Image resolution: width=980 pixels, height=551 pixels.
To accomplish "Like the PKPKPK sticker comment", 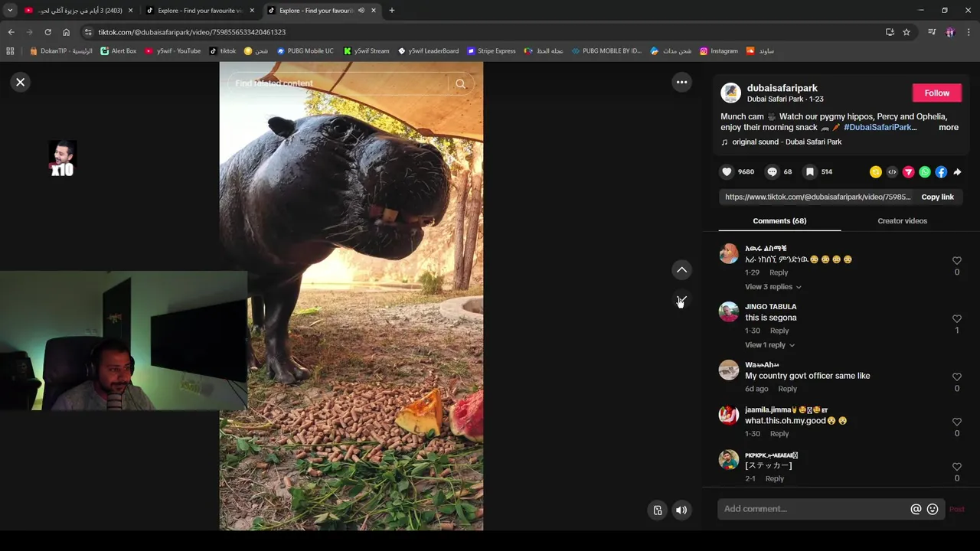I will [956, 467].
